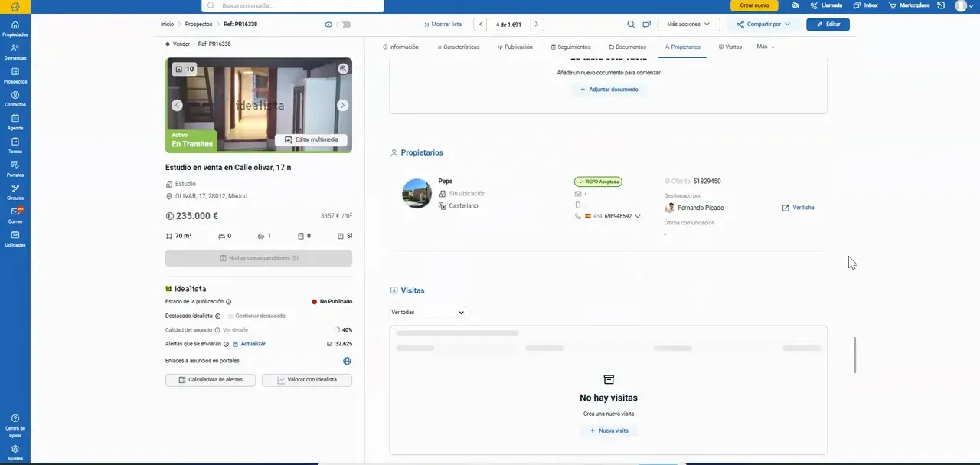This screenshot has height=465, width=980.
Task: Open Calculadora de alertas
Action: click(211, 380)
